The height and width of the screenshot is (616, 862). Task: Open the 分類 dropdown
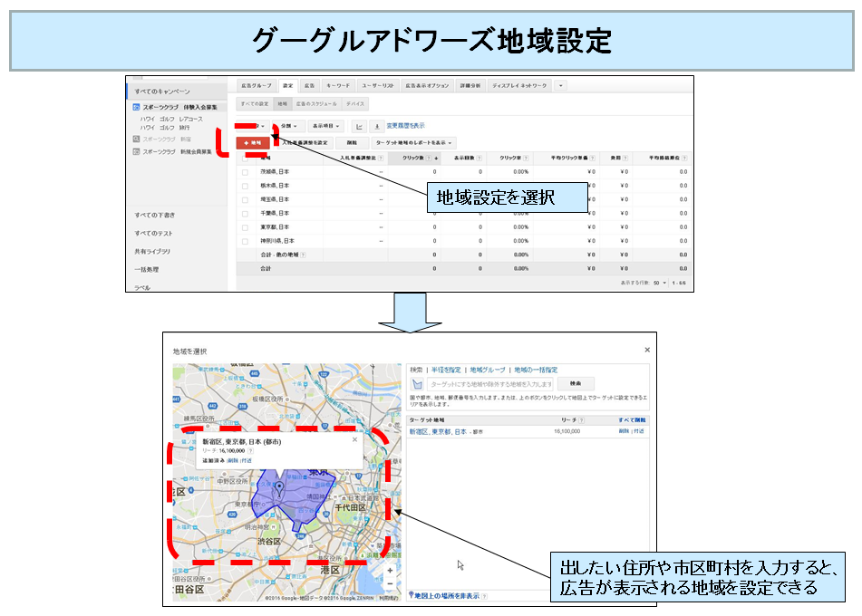tap(288, 127)
